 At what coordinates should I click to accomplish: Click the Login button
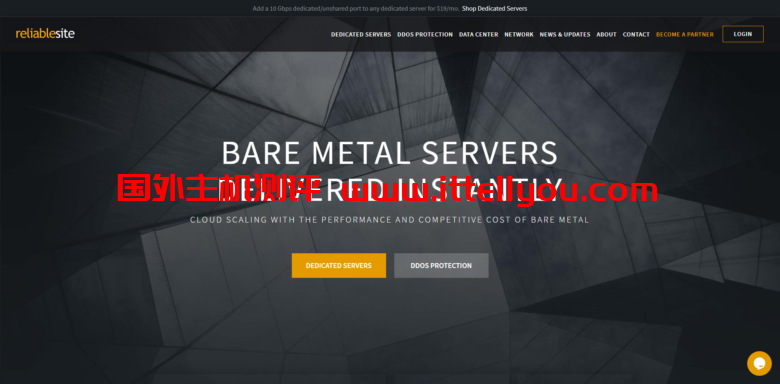743,34
